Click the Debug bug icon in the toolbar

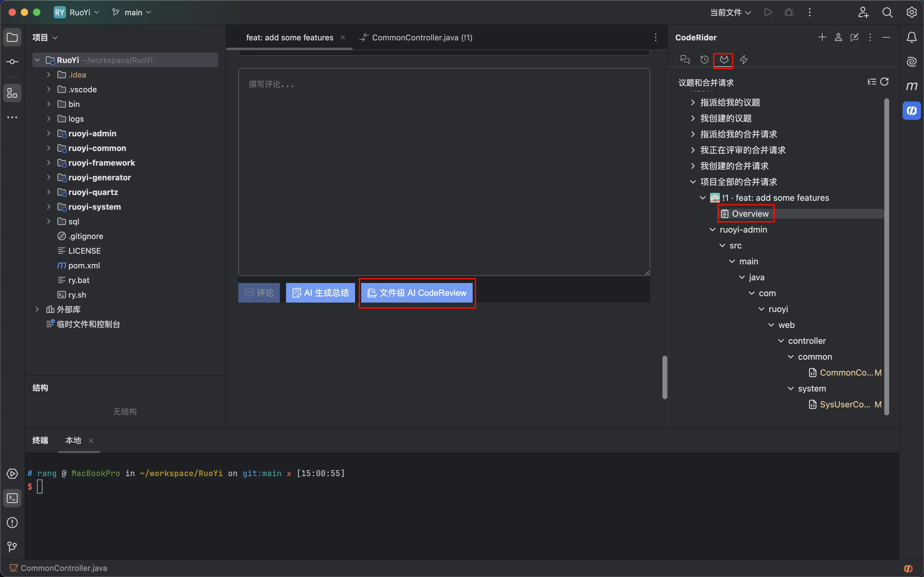[x=789, y=13]
